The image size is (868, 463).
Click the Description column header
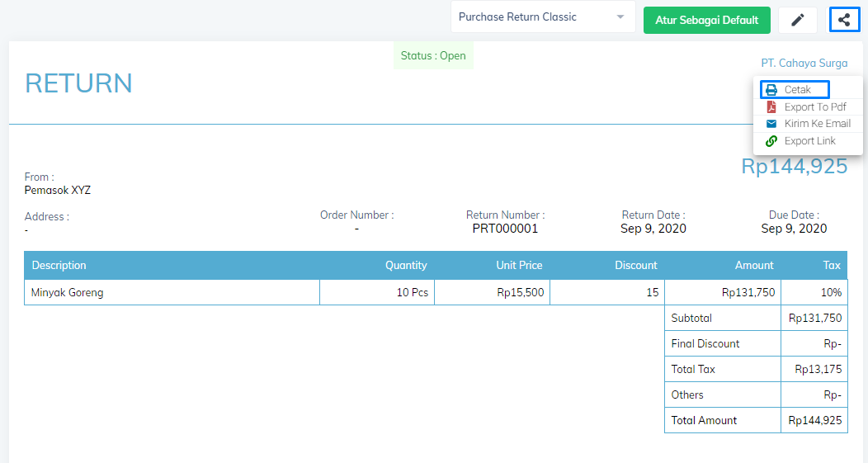(59, 265)
